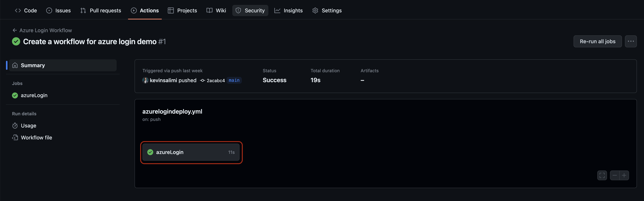
Task: Click the run title text
Action: pyautogui.click(x=90, y=42)
